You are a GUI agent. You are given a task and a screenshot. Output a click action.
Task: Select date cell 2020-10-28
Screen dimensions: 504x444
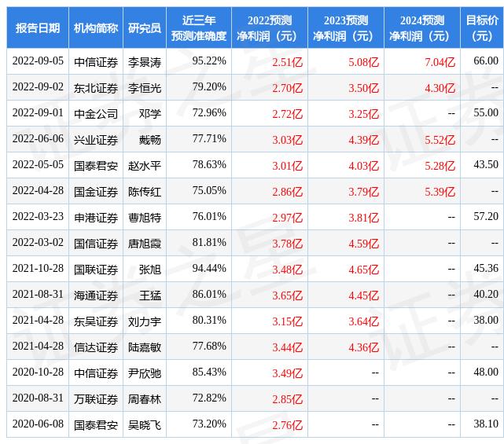[38, 372]
